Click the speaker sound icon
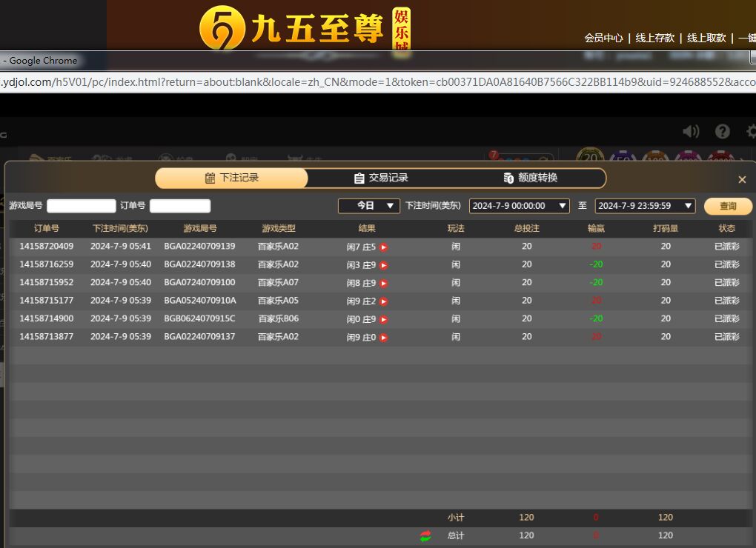Screen dimensions: 756x548 point(691,131)
